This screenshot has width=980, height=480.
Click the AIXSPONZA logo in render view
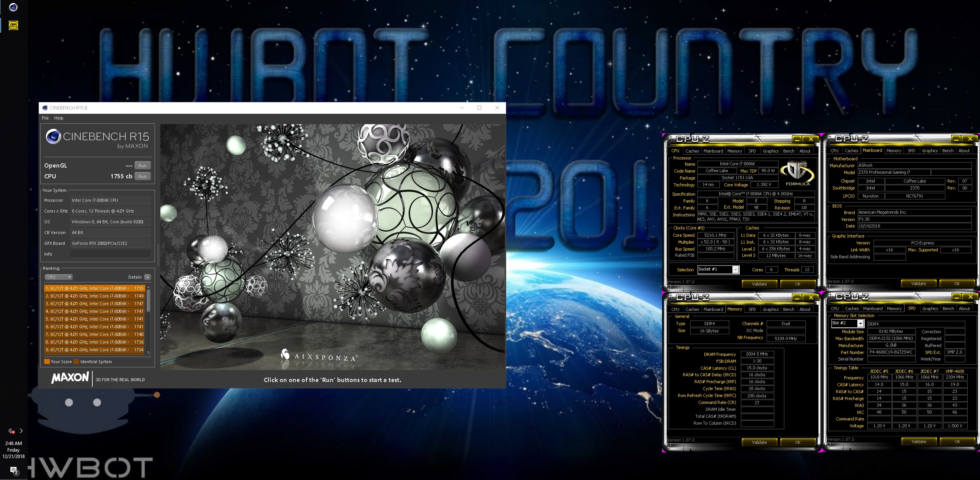coord(319,355)
